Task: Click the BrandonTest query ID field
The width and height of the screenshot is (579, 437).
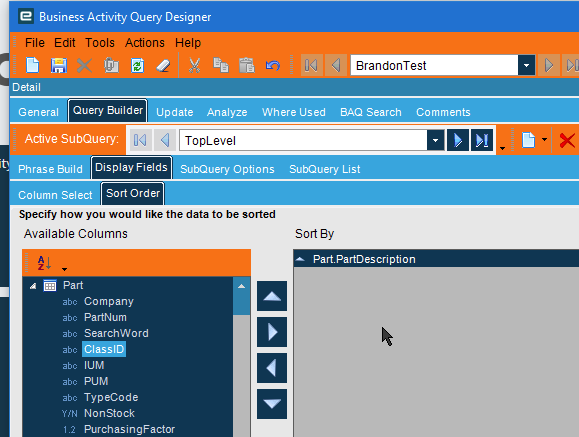Action: pos(434,65)
